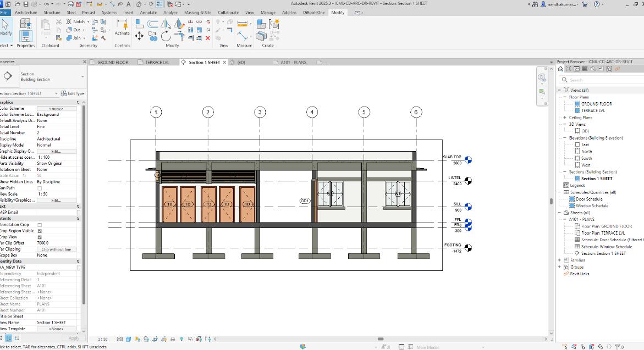Image resolution: width=644 pixels, height=350 pixels.
Task: Open the Architecture ribbon tab
Action: pos(26,12)
